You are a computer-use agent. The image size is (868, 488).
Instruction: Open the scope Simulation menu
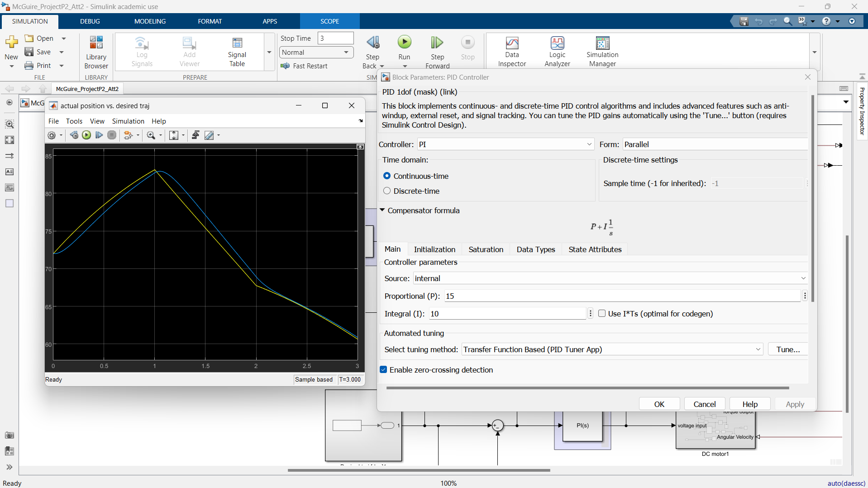coord(128,121)
